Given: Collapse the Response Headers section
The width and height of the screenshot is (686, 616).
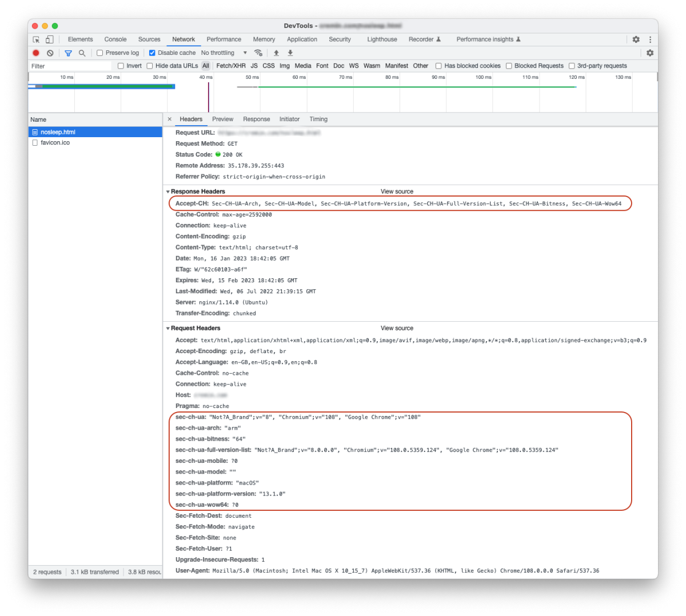Looking at the screenshot, I should (x=168, y=191).
